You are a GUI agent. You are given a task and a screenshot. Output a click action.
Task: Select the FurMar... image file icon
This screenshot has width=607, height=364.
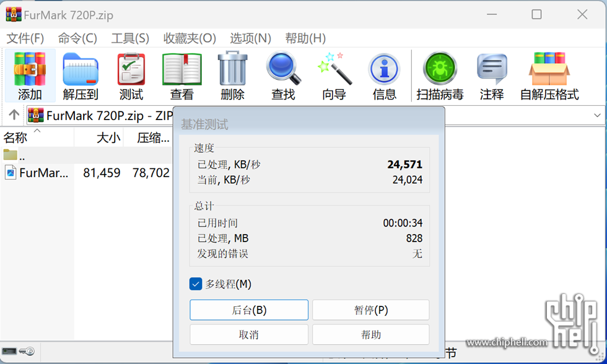[x=11, y=173]
